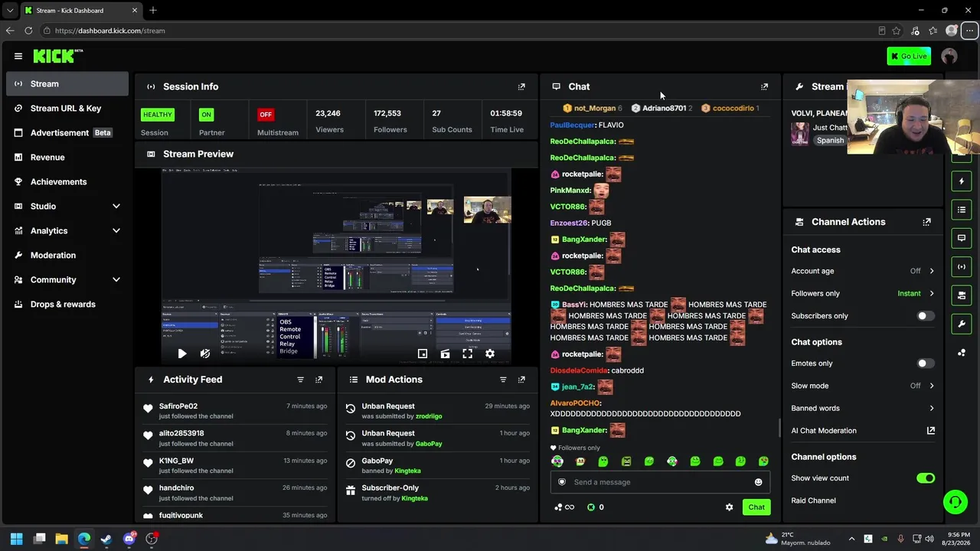Open chat settings gear
Image resolution: width=980 pixels, height=551 pixels.
pos(729,507)
